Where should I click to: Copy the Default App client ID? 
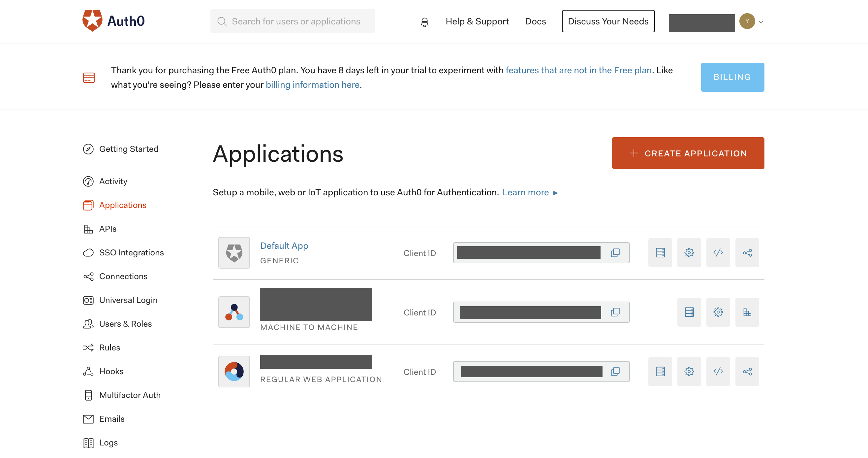[x=615, y=253]
